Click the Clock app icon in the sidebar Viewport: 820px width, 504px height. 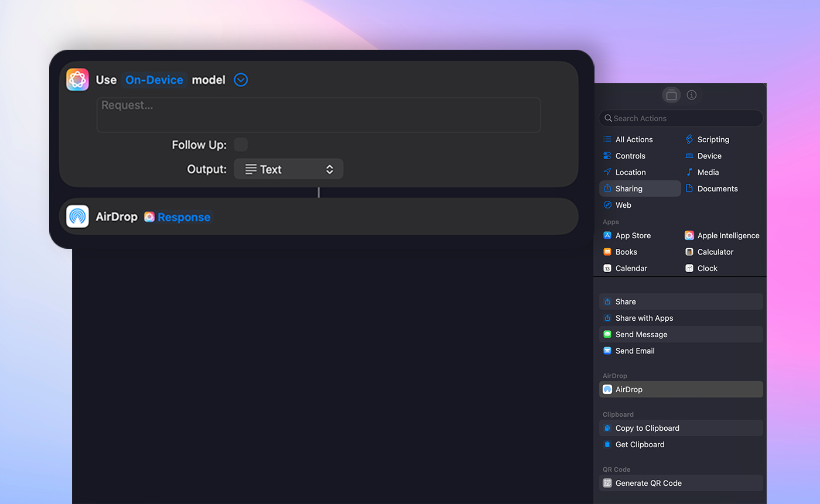coord(689,268)
